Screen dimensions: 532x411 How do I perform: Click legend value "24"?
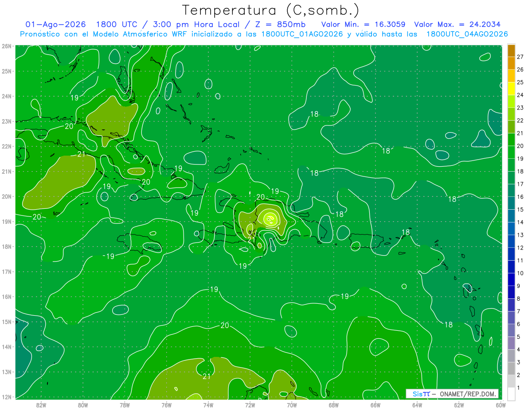coord(520,95)
